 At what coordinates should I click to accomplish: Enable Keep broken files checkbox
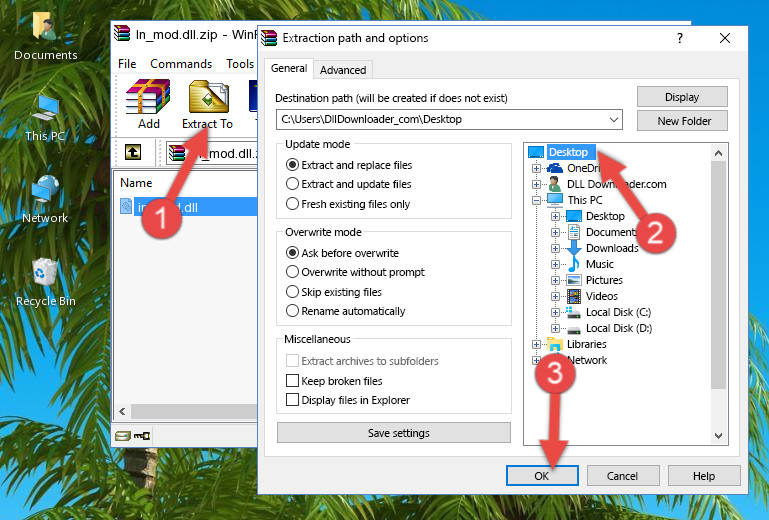pos(292,381)
